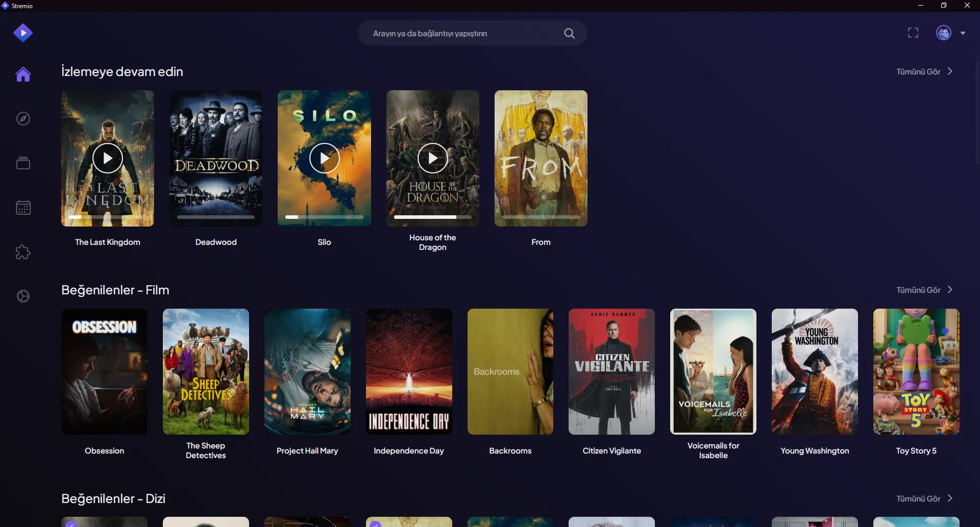Click the title text "Young Washington"
Image resolution: width=980 pixels, height=527 pixels.
(x=815, y=451)
